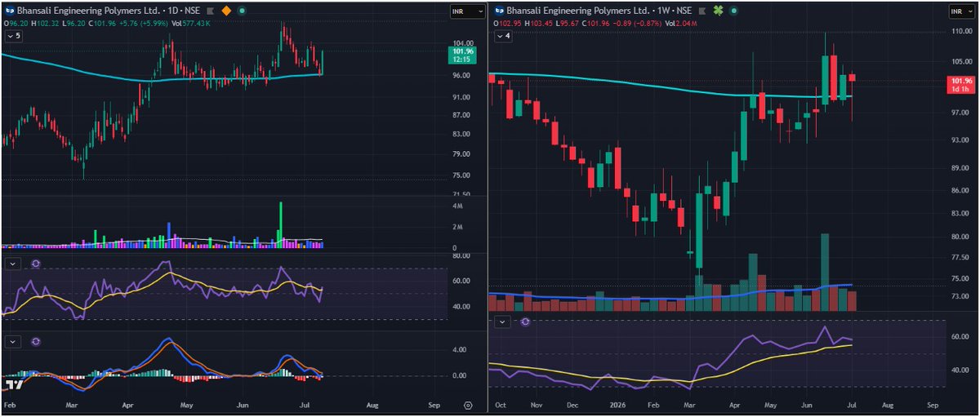The height and width of the screenshot is (417, 980).
Task: Click RSI indicator purple icon on weekly chart
Action: [x=525, y=322]
